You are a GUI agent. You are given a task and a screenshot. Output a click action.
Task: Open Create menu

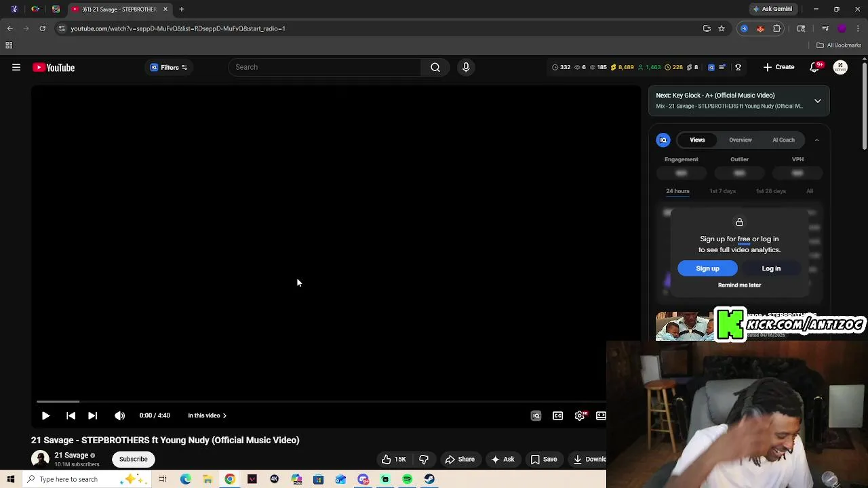[778, 67]
